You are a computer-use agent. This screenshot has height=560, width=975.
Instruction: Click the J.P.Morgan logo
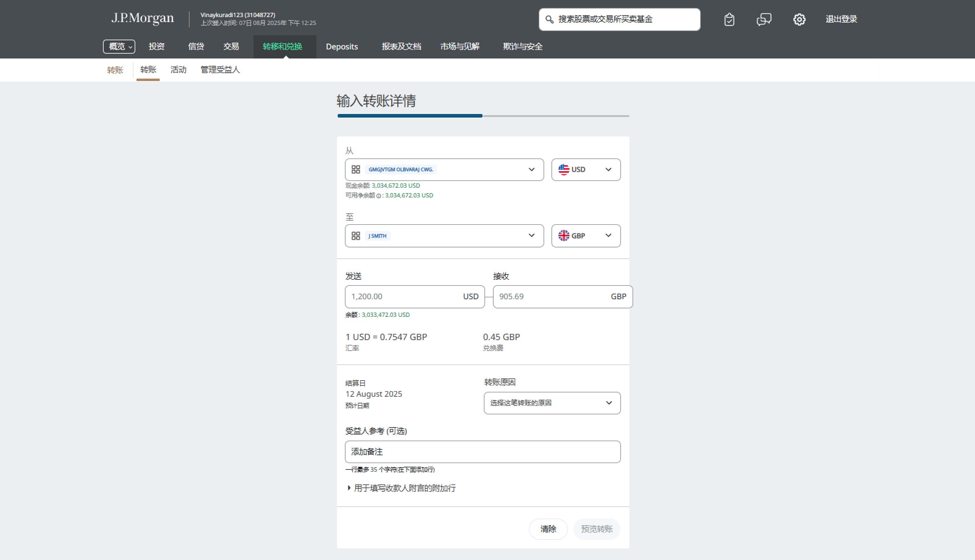(x=142, y=18)
